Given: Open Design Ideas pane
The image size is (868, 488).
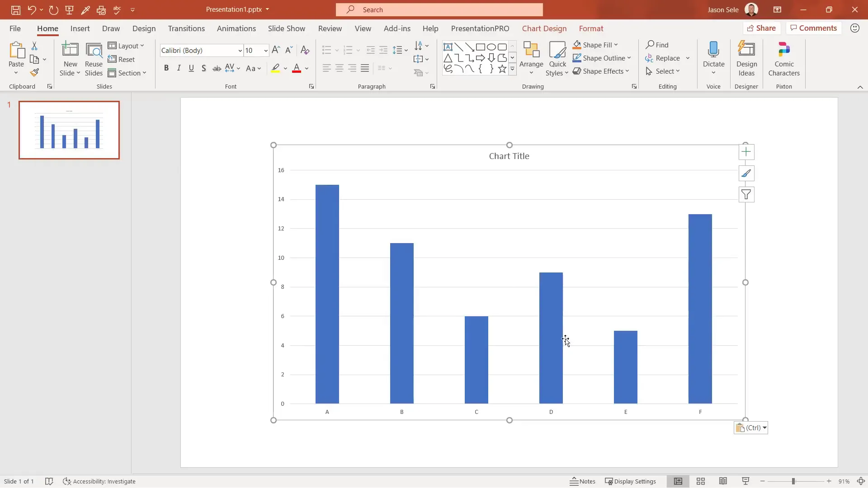Looking at the screenshot, I should (746, 59).
